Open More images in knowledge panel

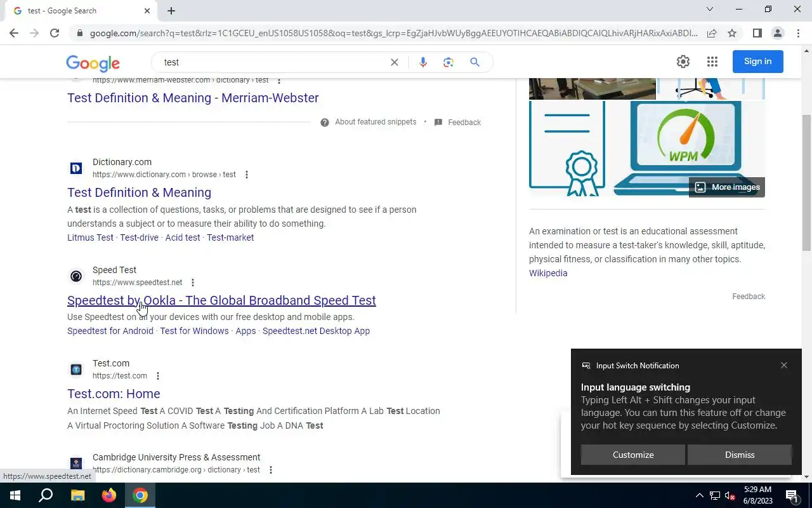pos(727,187)
